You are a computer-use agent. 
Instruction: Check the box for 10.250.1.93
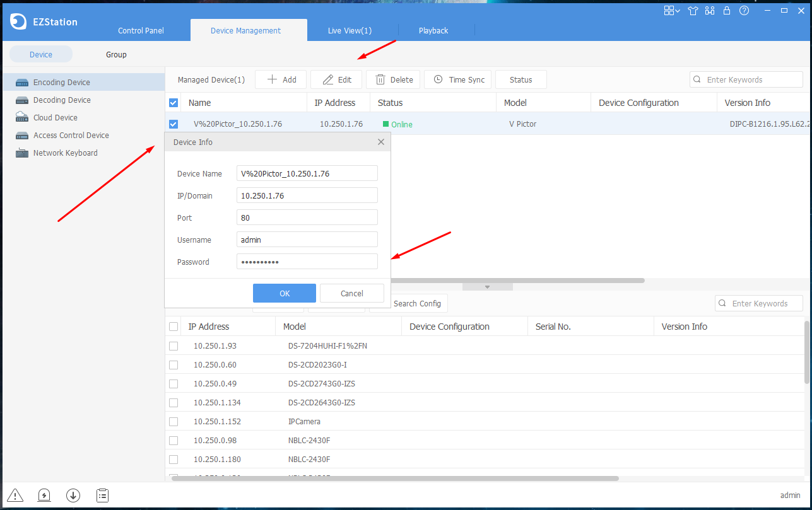(x=174, y=346)
